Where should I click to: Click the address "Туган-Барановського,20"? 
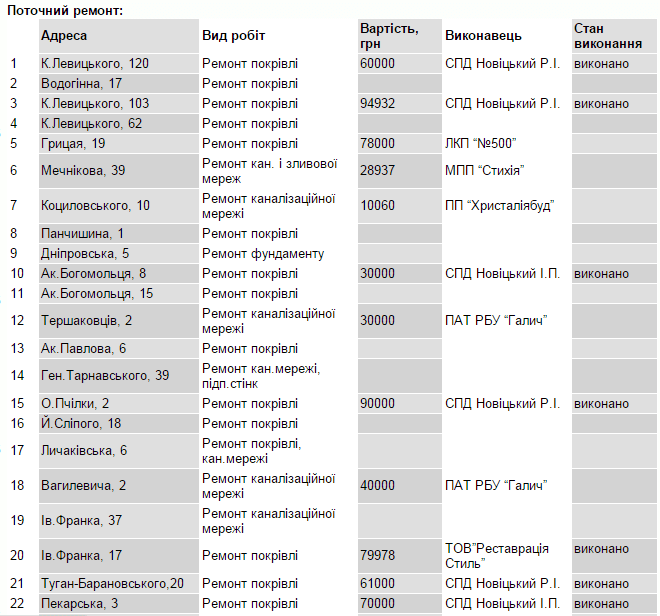tap(112, 584)
